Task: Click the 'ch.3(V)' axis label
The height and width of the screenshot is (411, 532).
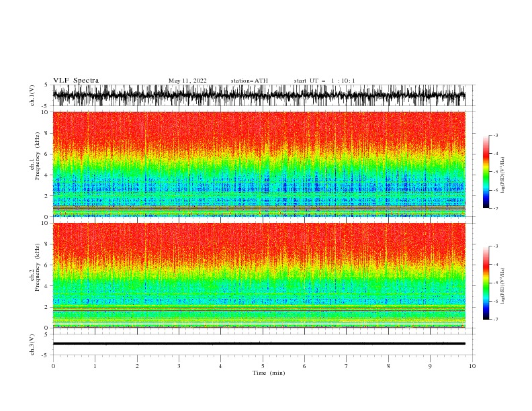Action: pos(32,345)
